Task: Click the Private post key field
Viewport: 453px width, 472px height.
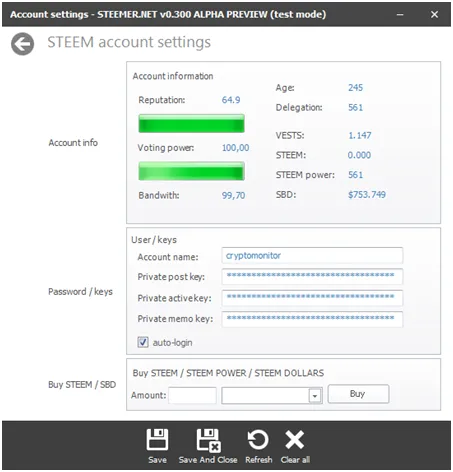Action: [312, 276]
